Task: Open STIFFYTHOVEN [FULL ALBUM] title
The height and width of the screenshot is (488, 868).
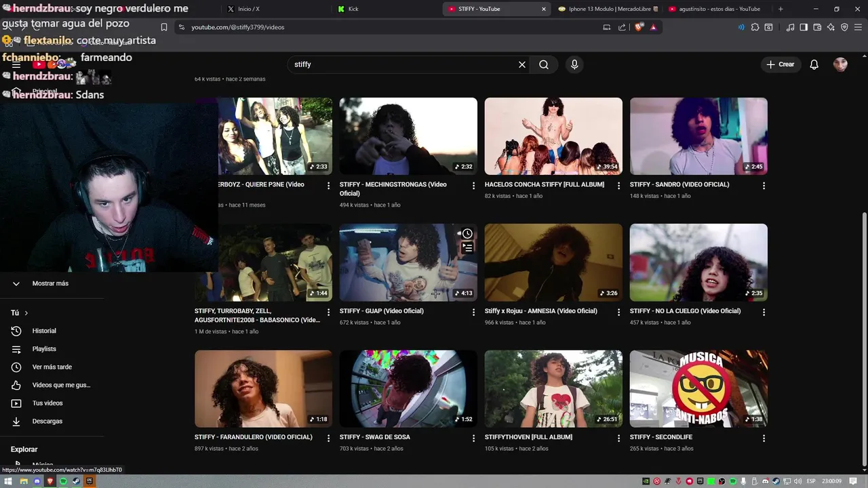Action: [528, 437]
